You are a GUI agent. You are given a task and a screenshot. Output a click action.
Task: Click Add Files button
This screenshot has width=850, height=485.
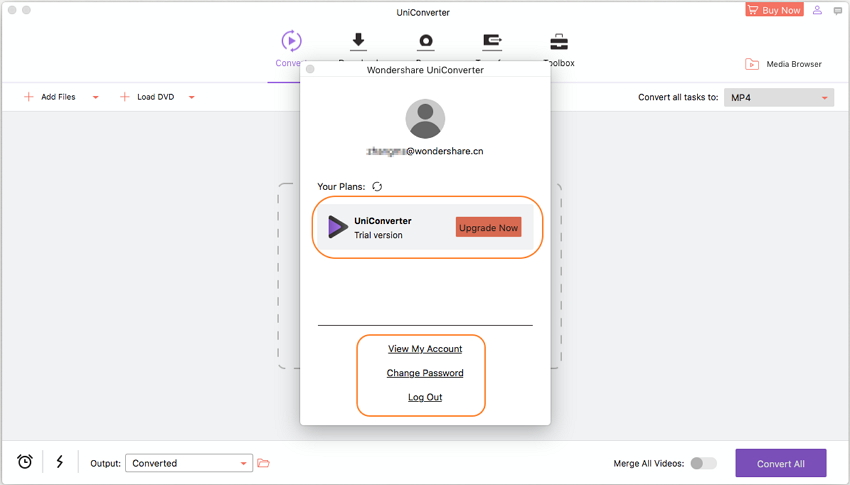click(x=50, y=97)
